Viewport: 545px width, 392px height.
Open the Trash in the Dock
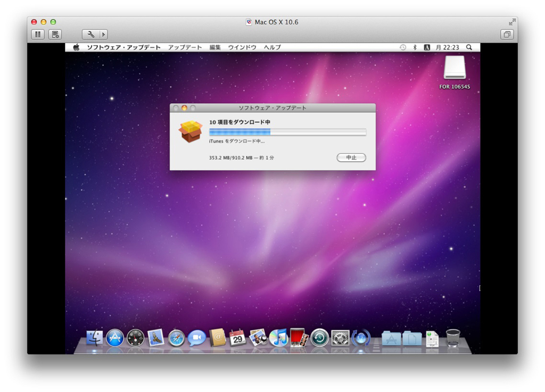tap(453, 338)
